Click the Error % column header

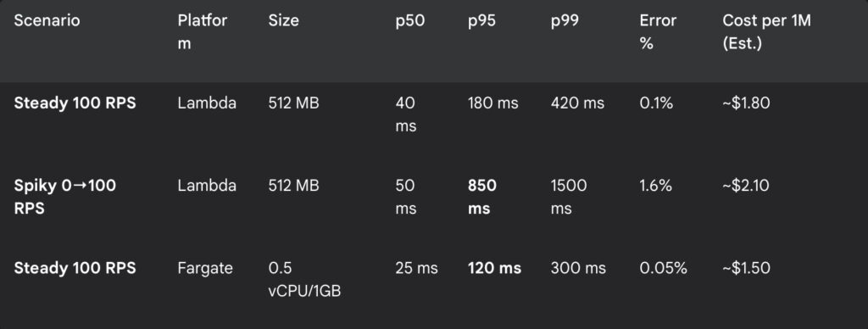tap(658, 33)
